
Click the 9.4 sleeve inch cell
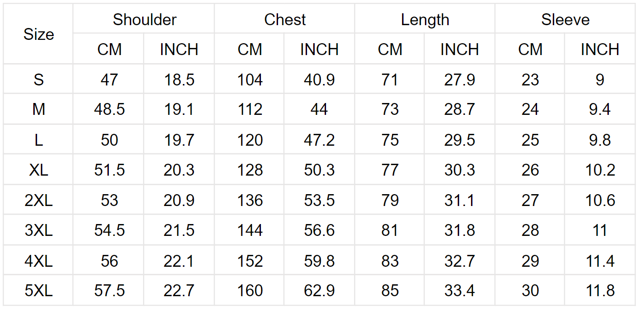(600, 109)
